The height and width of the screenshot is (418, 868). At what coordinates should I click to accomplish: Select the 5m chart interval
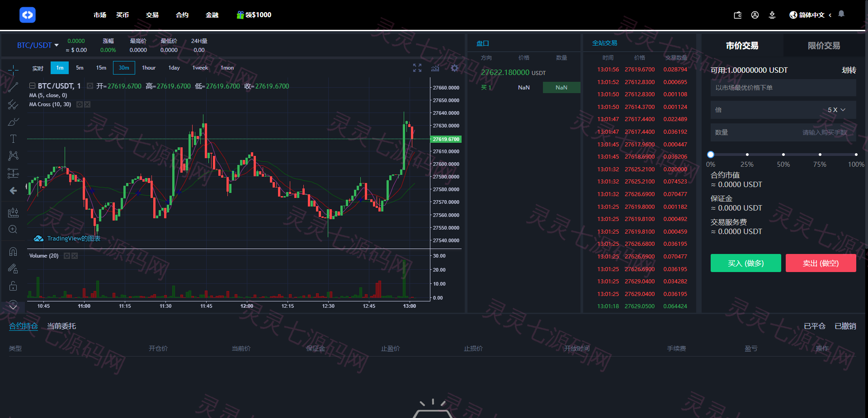[x=80, y=68]
